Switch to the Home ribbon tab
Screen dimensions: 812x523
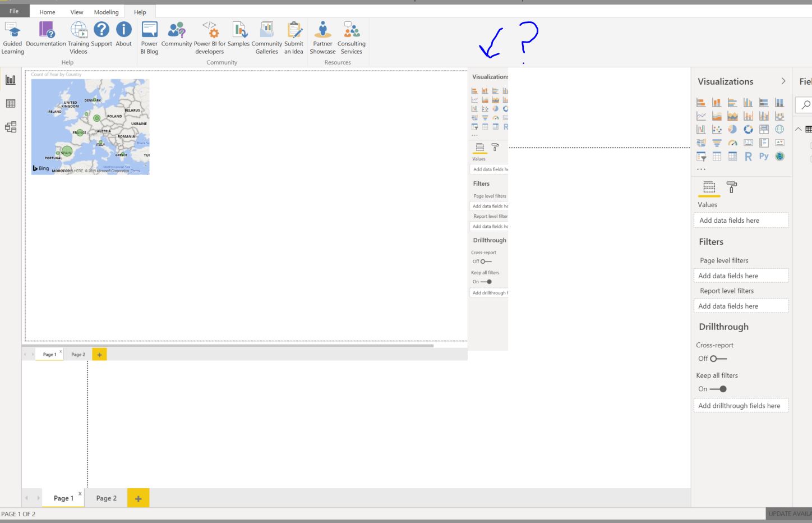(47, 12)
